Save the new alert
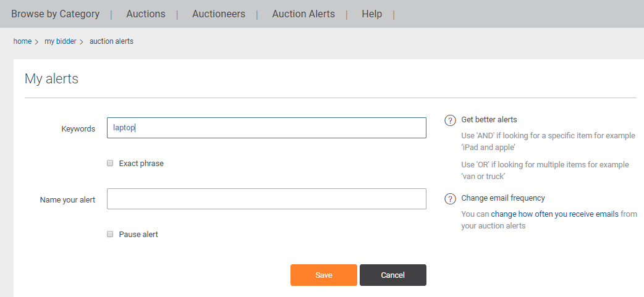The image size is (644, 297). coord(324,275)
